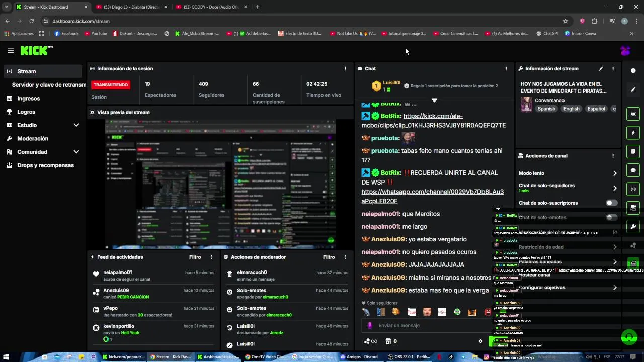Click the KICK logo

pos(36,50)
